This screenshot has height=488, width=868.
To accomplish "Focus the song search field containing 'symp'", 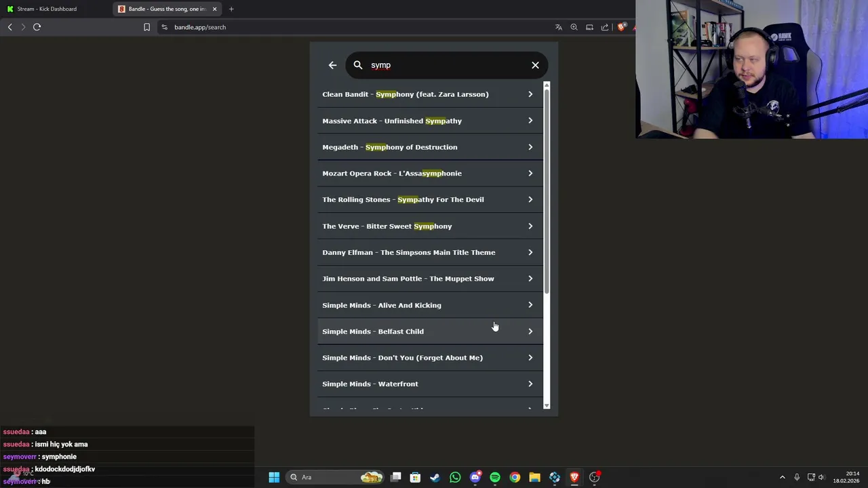I will [446, 65].
